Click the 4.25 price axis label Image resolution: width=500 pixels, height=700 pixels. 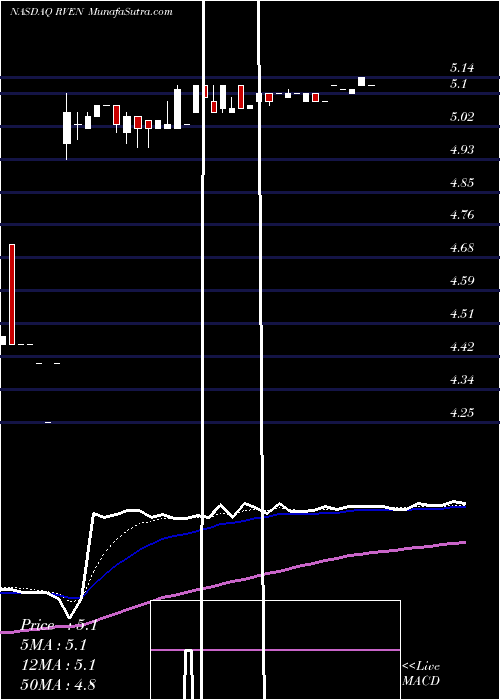click(462, 412)
